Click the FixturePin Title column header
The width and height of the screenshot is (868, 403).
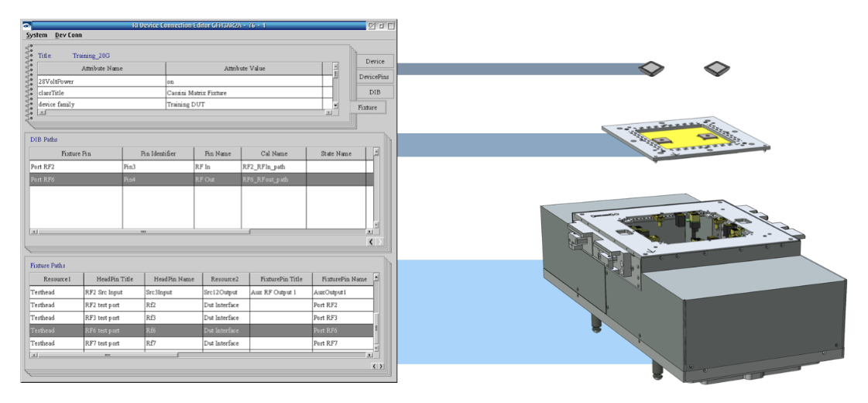click(x=280, y=279)
